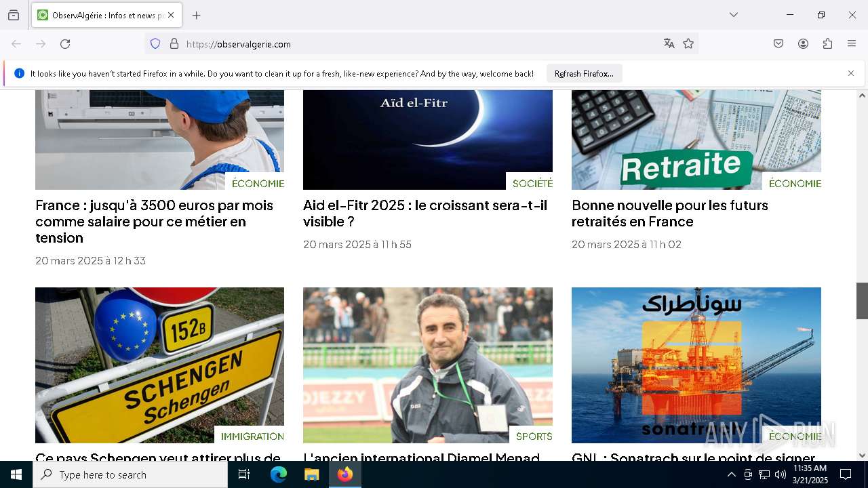Go back one page
The image size is (868, 488).
(16, 44)
